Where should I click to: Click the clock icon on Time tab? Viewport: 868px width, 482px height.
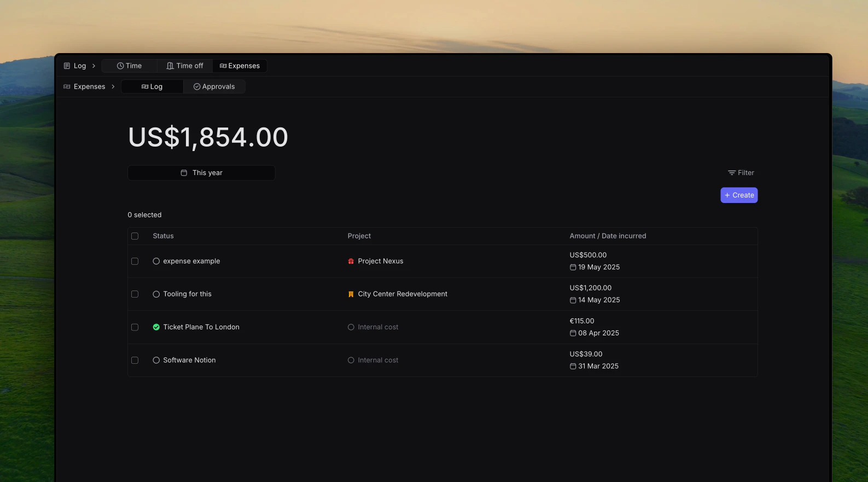click(120, 66)
